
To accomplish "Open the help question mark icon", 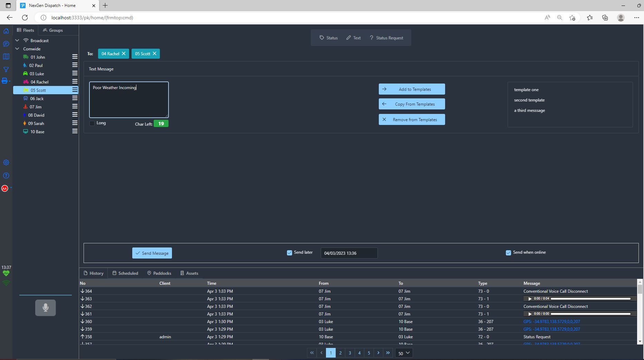I will 6,176.
